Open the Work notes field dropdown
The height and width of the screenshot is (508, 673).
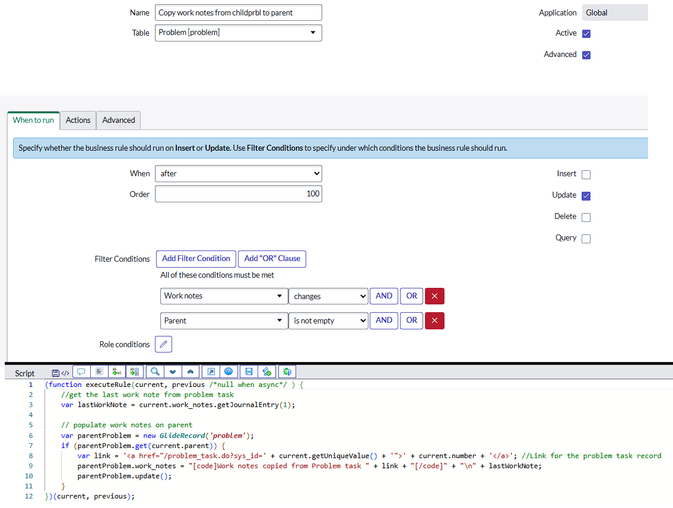224,296
